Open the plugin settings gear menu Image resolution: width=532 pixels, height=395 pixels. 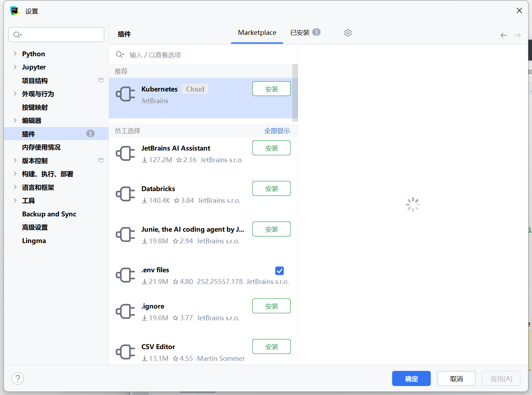tap(348, 33)
